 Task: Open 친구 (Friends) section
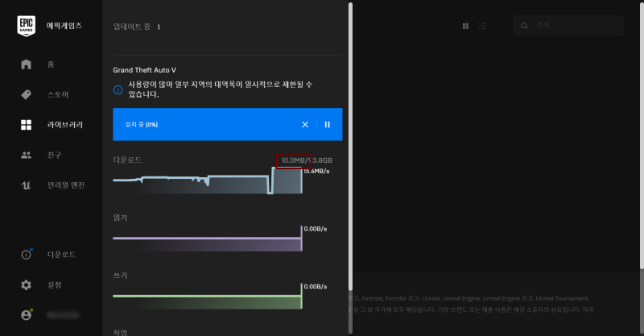tap(54, 155)
